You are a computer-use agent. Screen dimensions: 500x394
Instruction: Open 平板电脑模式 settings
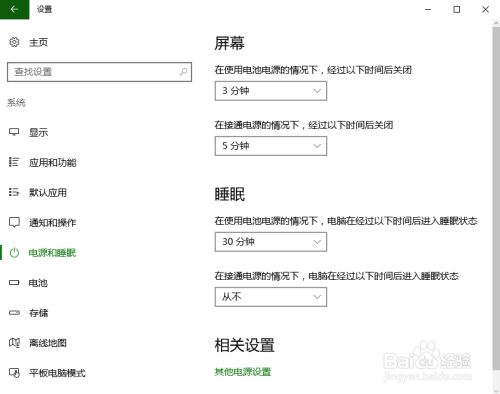(57, 373)
